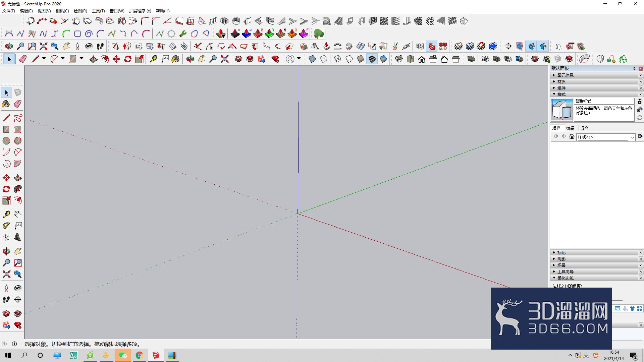Toggle auto-hide pin on 默认面板
The width and height of the screenshot is (644, 362).
(x=634, y=69)
